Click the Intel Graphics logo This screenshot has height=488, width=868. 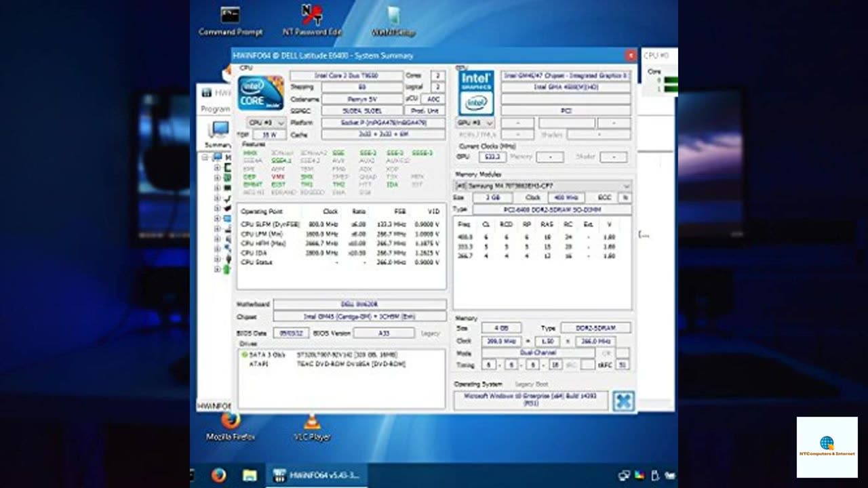[x=477, y=92]
